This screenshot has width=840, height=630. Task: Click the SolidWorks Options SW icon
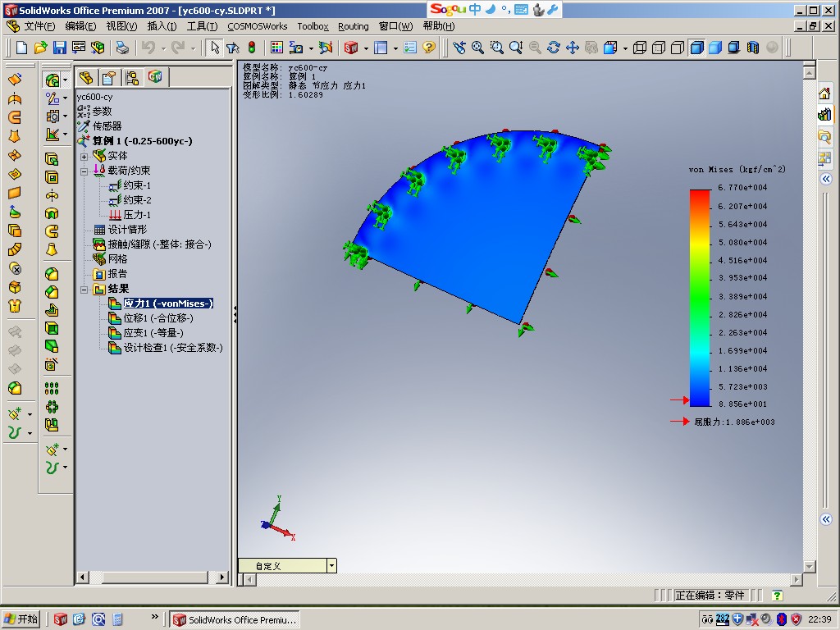click(351, 48)
